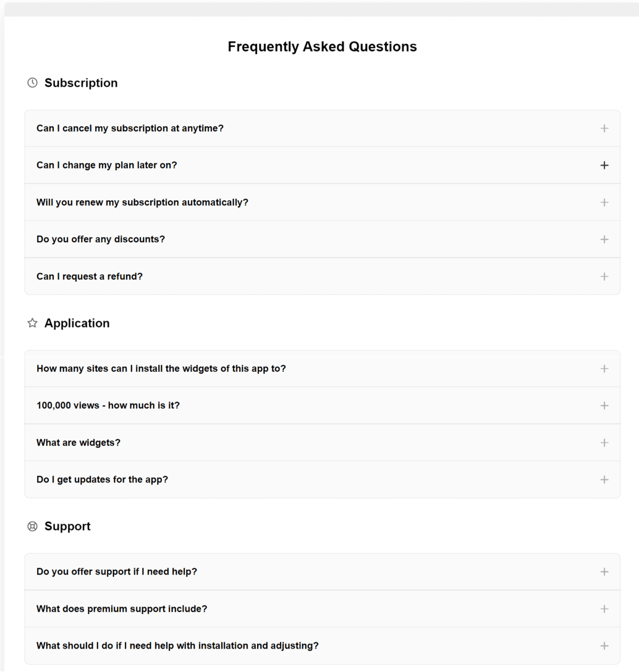639x672 pixels.
Task: Click the life-ring icon beside Support
Action: click(32, 526)
